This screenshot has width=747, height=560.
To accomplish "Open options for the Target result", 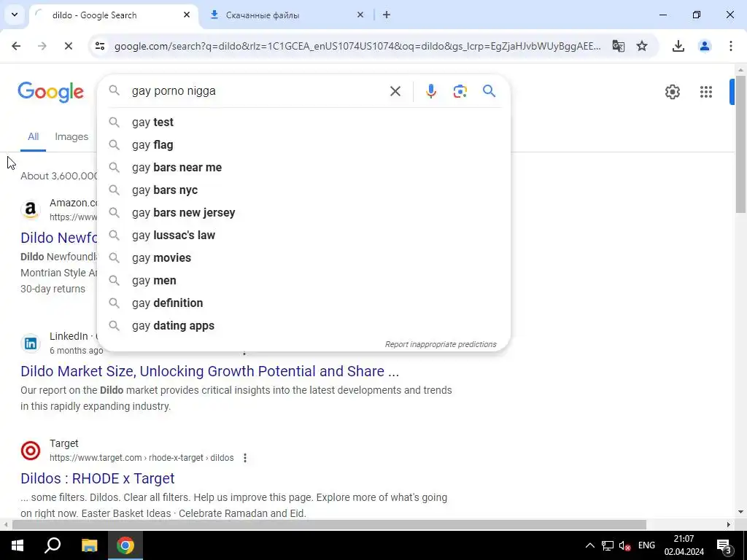I will [245, 458].
